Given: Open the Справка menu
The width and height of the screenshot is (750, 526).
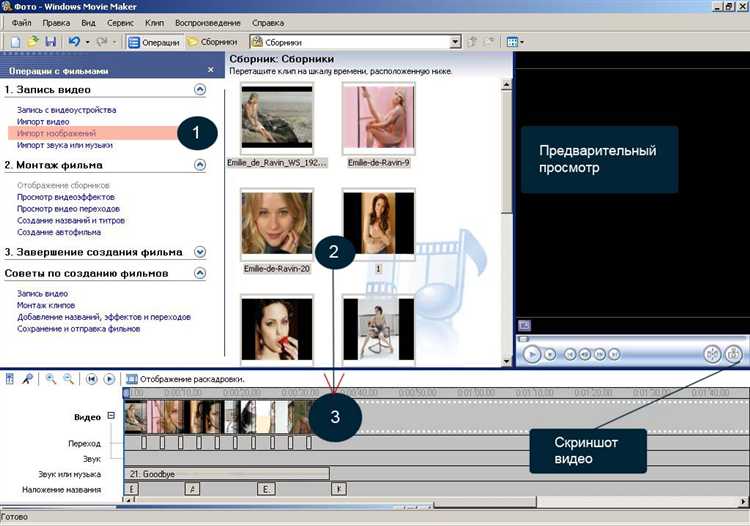Looking at the screenshot, I should [268, 22].
